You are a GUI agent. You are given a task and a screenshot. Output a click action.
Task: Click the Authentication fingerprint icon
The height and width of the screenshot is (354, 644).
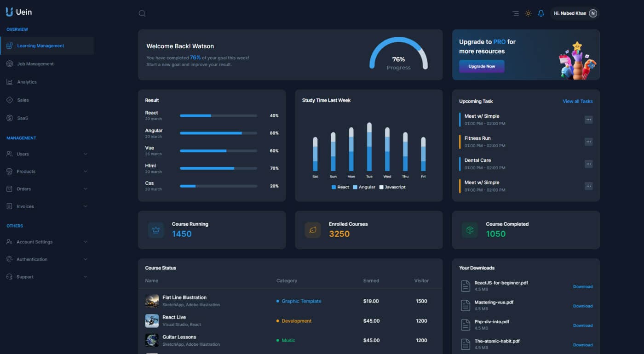pyautogui.click(x=9, y=259)
